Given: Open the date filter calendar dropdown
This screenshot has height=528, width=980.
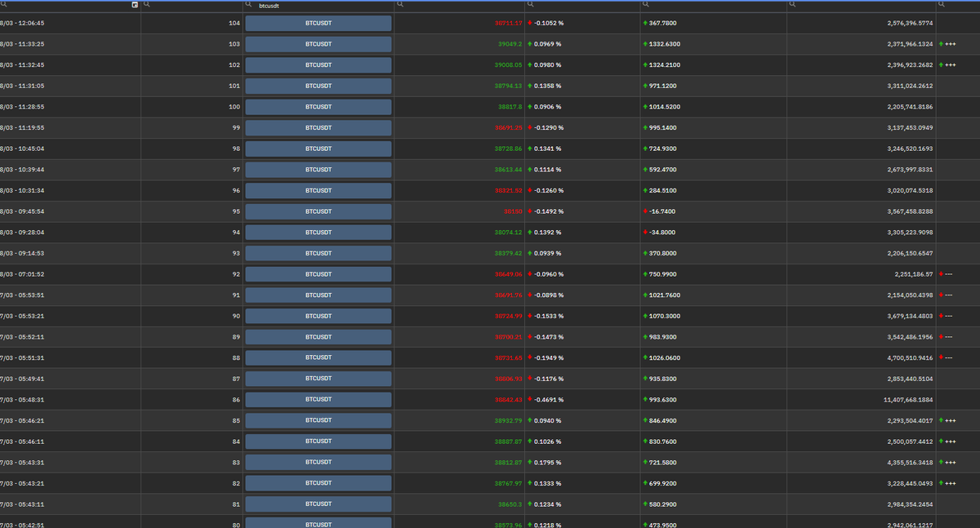Looking at the screenshot, I should [135, 5].
